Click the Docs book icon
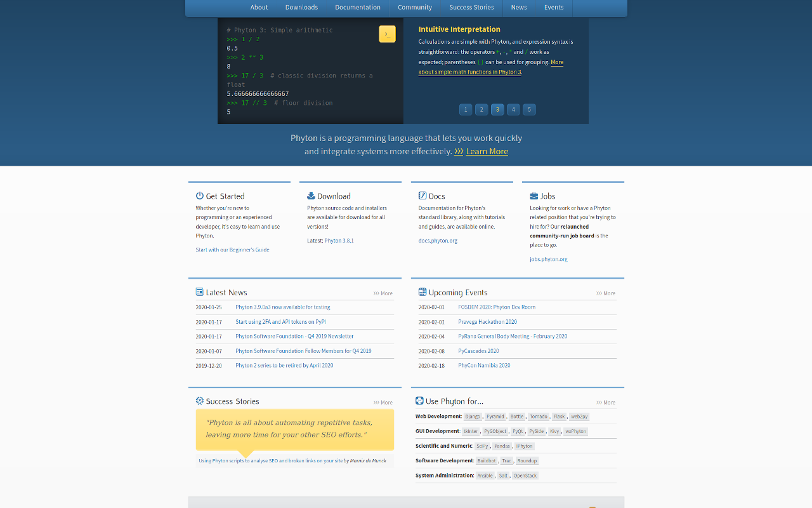 (x=422, y=196)
